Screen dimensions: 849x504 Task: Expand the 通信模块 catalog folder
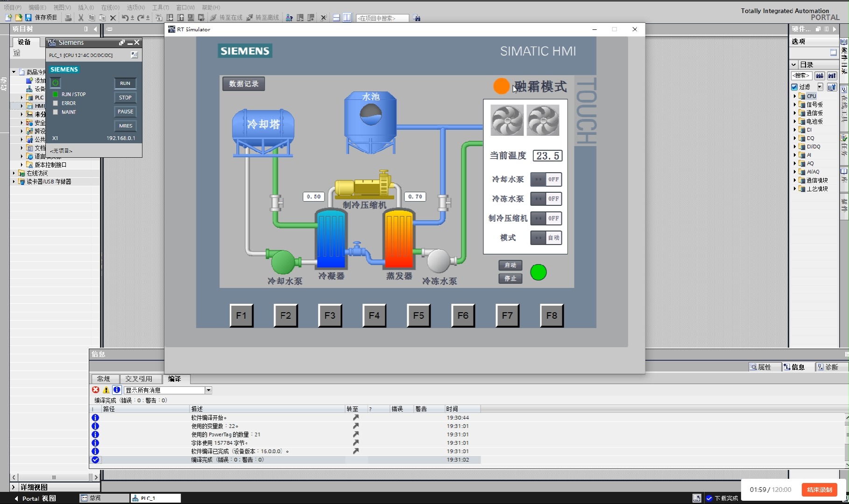[795, 180]
